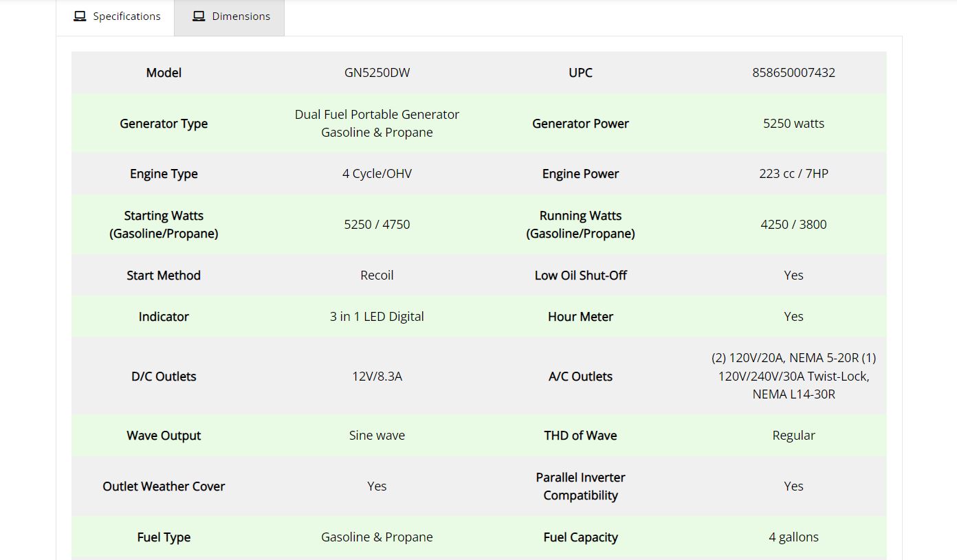Click the laptop icon on Dimensions tab
Viewport: 957px width, 560px height.
199,16
